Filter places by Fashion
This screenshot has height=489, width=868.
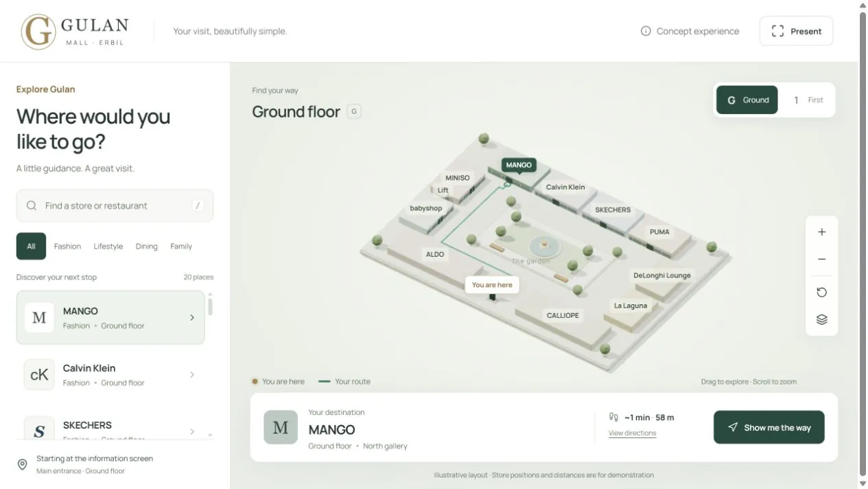67,247
